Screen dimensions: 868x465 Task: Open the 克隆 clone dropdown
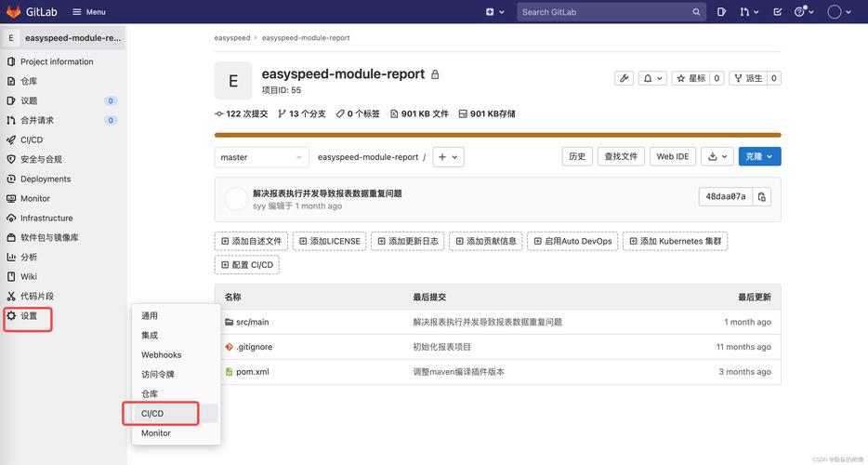pyautogui.click(x=759, y=156)
